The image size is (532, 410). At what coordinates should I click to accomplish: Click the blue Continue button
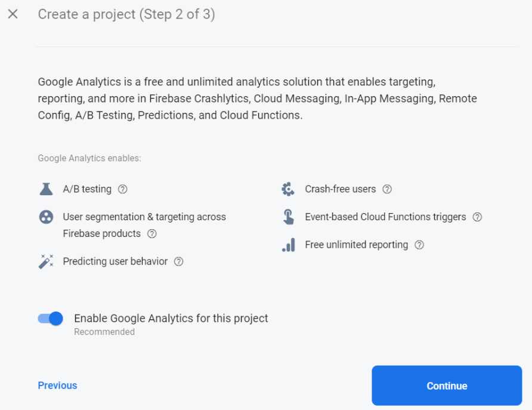[446, 386]
